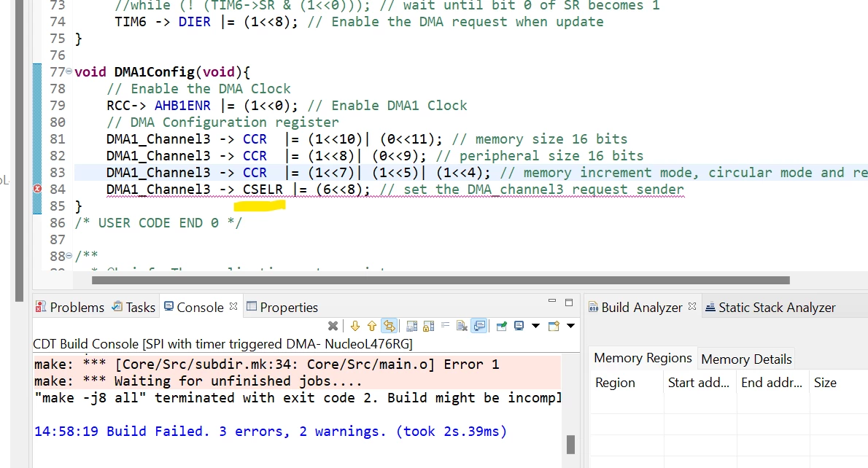This screenshot has height=468, width=868.
Task: Collapse the comment block at line 88
Action: point(69,256)
